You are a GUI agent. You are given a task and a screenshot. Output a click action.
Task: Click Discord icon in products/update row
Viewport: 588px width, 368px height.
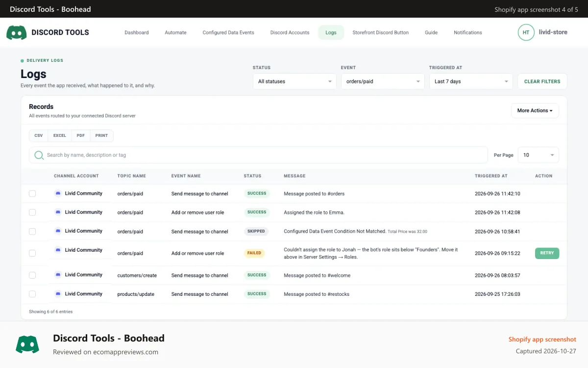[58, 294]
